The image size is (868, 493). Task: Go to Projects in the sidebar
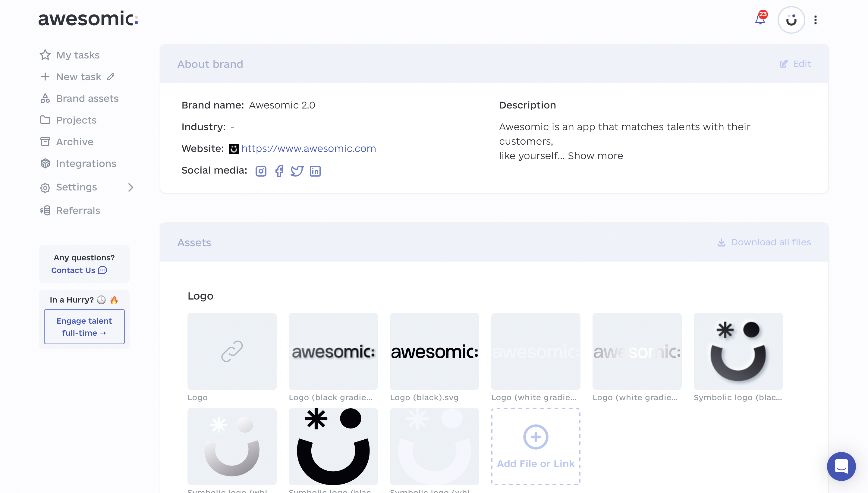coord(76,120)
